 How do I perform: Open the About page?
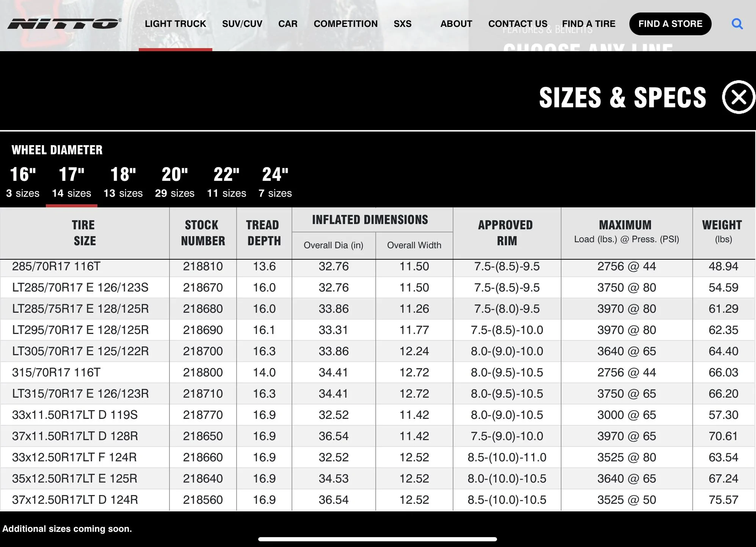456,24
